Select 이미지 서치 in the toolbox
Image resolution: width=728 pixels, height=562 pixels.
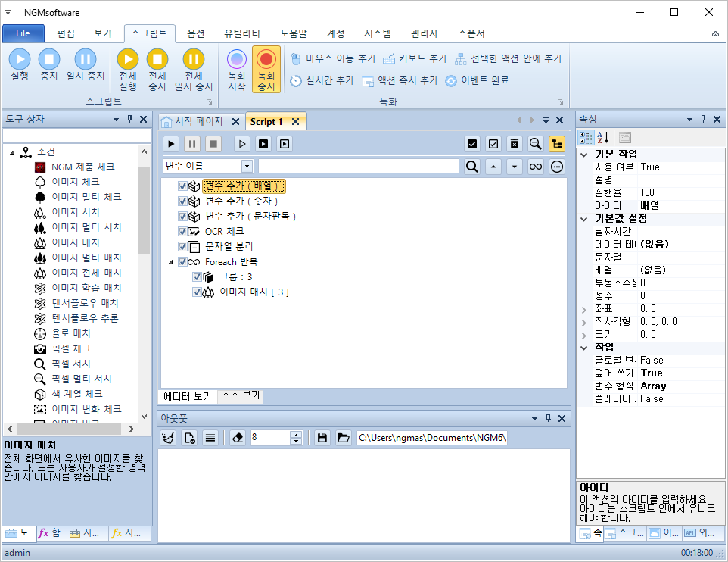[75, 212]
